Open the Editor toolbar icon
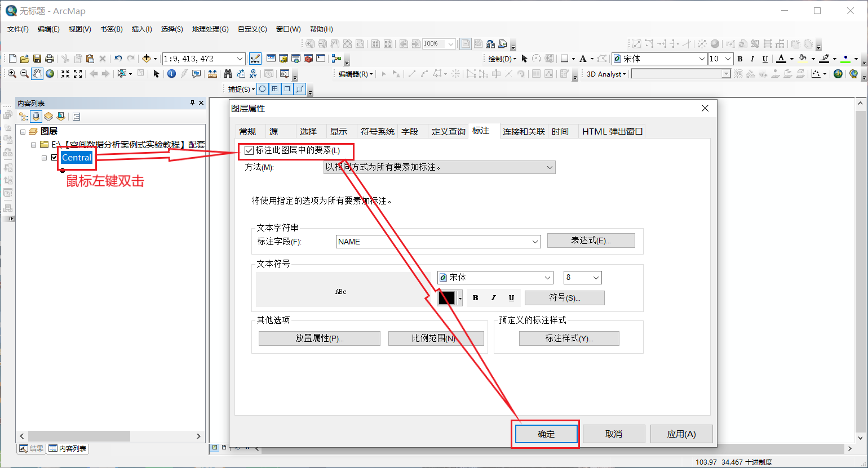This screenshot has height=468, width=868. tap(255, 59)
